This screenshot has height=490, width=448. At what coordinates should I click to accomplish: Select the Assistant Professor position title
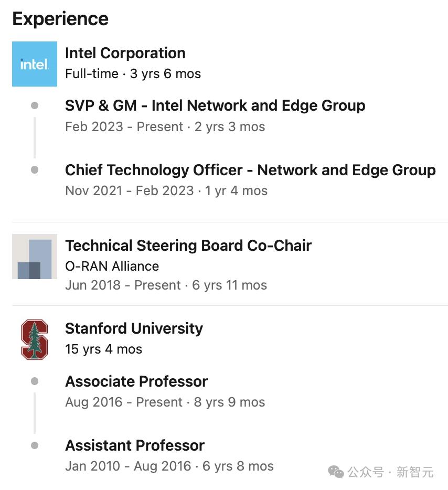(135, 445)
